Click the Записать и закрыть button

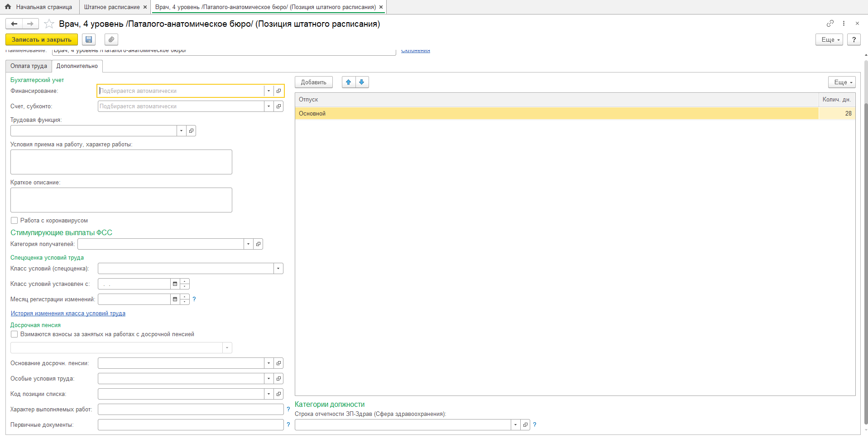pyautogui.click(x=42, y=39)
